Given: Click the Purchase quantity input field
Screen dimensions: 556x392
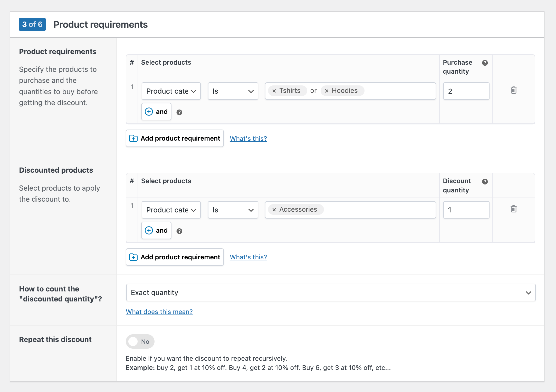Looking at the screenshot, I should (466, 91).
